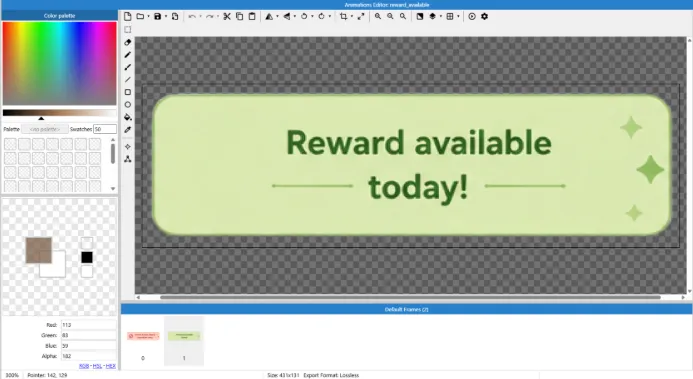Click the Redo arrow icon
693x379 pixels.
point(209,16)
